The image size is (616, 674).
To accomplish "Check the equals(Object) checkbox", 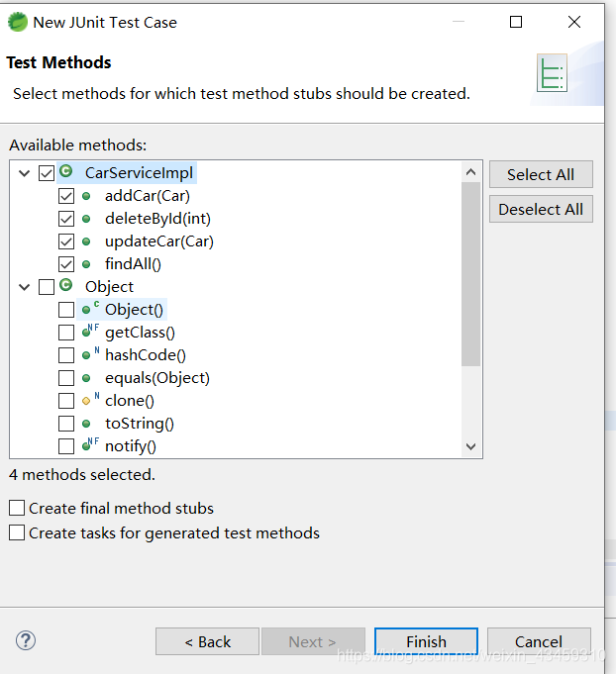I will coord(66,378).
